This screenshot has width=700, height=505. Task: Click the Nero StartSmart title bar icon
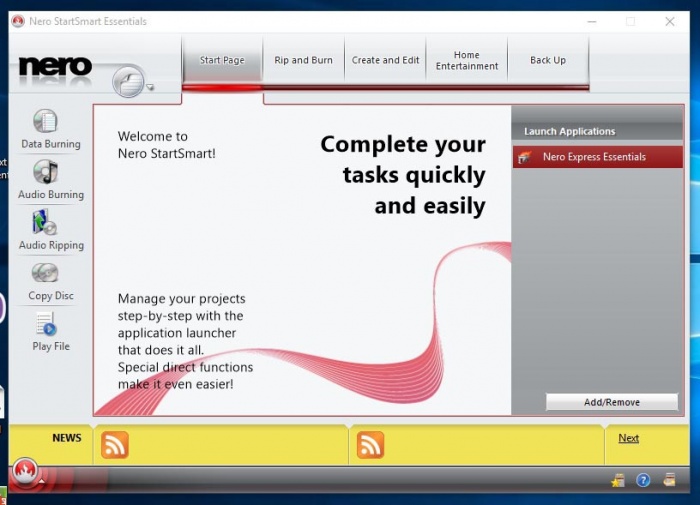coord(18,21)
